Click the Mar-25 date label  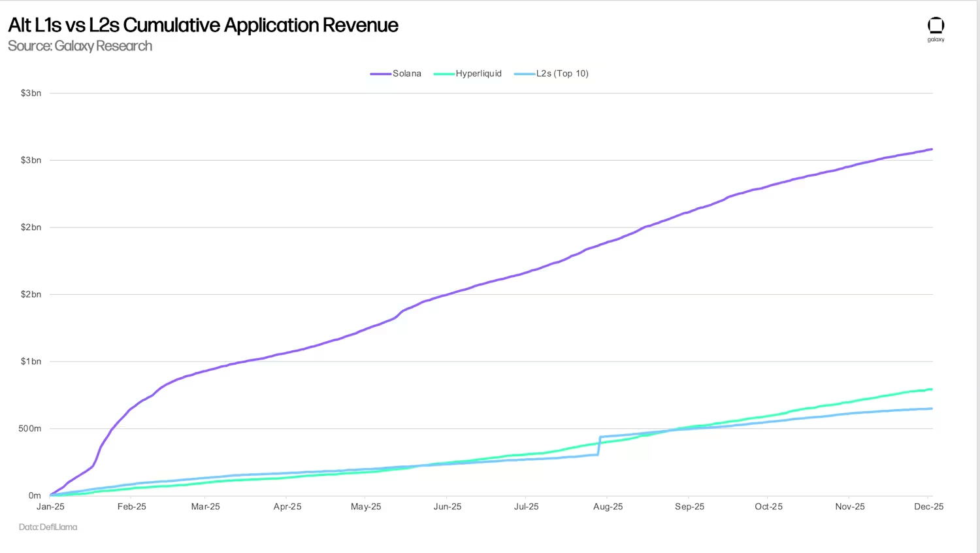pyautogui.click(x=205, y=507)
